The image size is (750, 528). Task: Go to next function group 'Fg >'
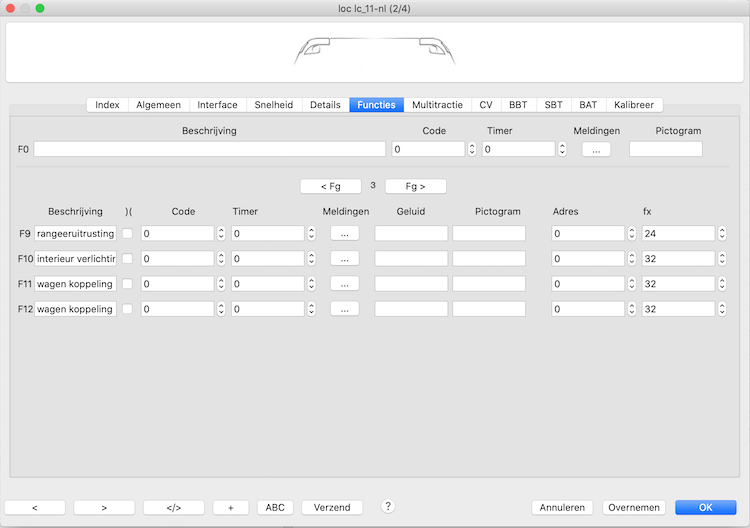415,186
